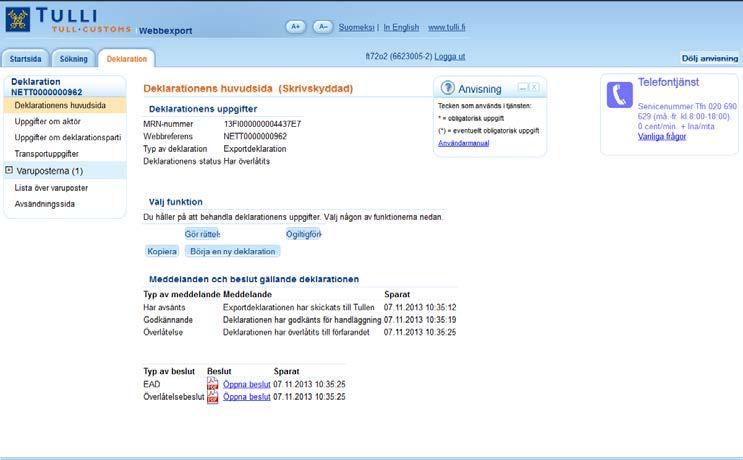
Task: Open the Användarmanual link
Action: pyautogui.click(x=463, y=143)
